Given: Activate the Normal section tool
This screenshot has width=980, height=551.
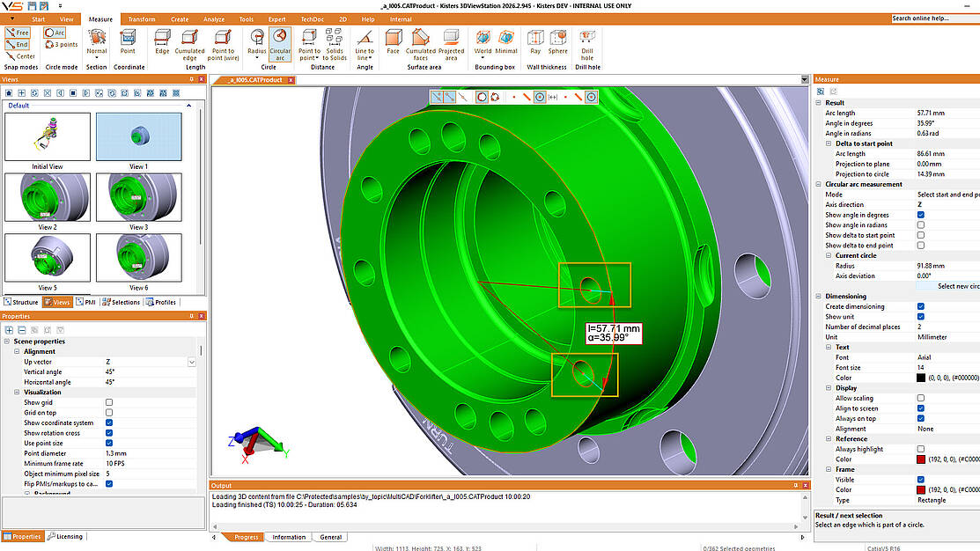Looking at the screenshot, I should coord(96,42).
